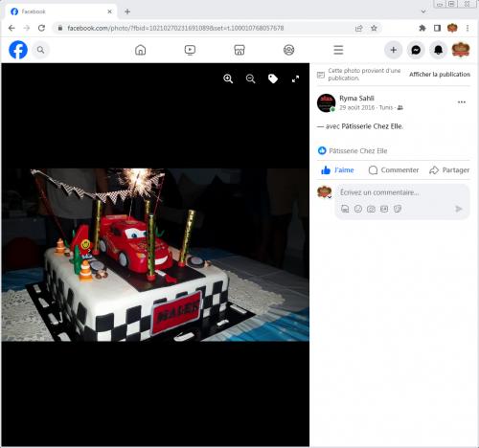Image resolution: width=479 pixels, height=448 pixels.
Task: Open Chrome profile avatar in toolbar
Action: (452, 28)
